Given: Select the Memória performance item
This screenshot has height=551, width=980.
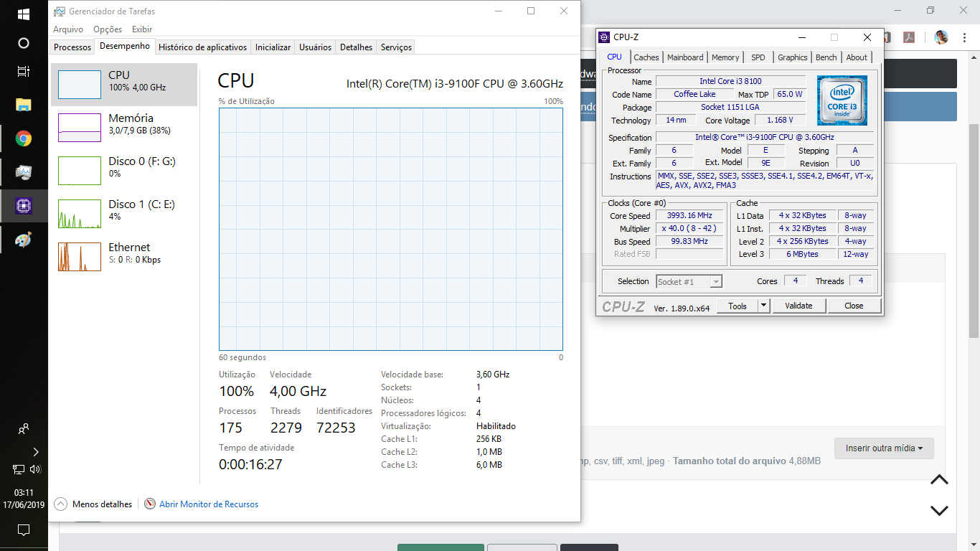Looking at the screenshot, I should click(124, 128).
